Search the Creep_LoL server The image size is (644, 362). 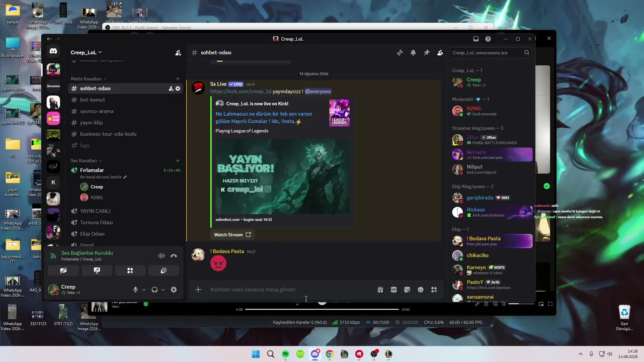491,52
